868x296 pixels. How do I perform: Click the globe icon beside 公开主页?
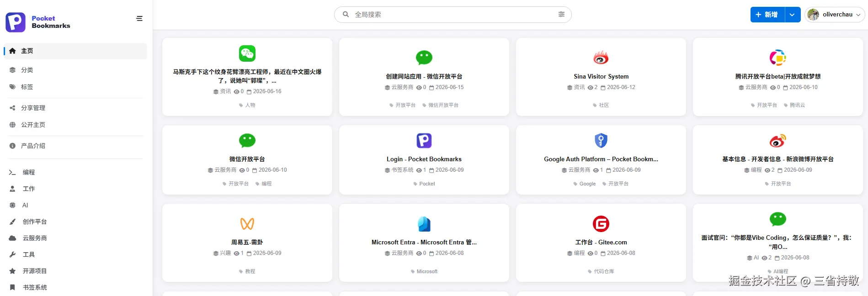(x=12, y=125)
